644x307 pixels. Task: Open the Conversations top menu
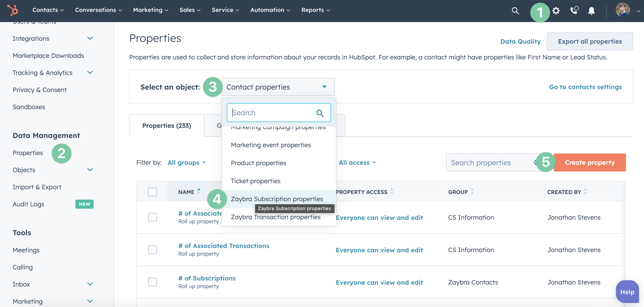98,10
